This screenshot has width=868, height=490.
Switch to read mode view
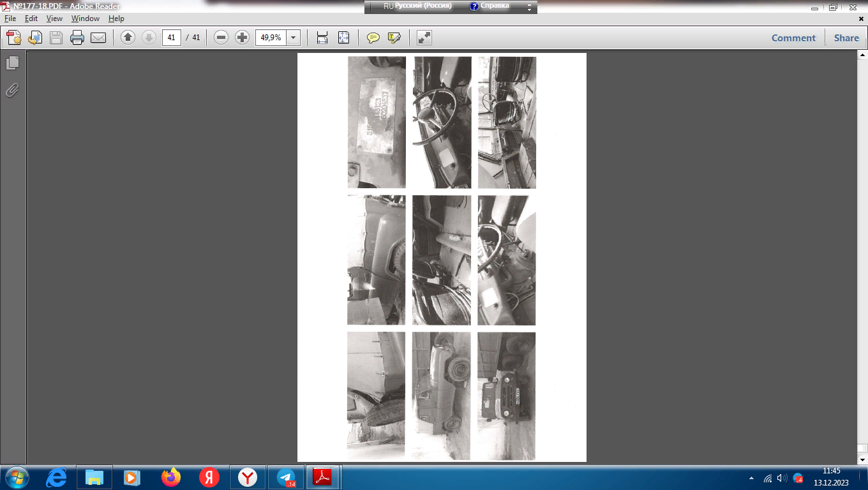click(x=424, y=38)
